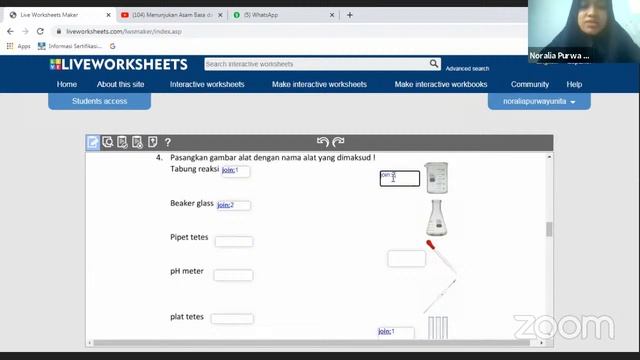Click the Erlenmeyer flask image

click(437, 218)
